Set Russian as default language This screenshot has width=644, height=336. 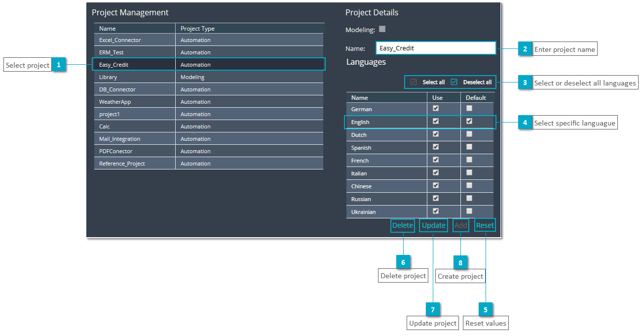[x=469, y=198]
